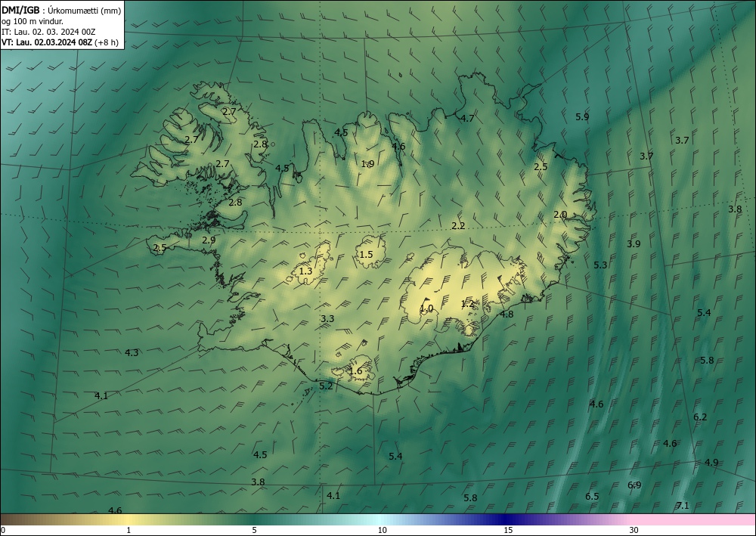756x536 pixels.
Task: Click the colour scale label "15"
Action: 508,530
